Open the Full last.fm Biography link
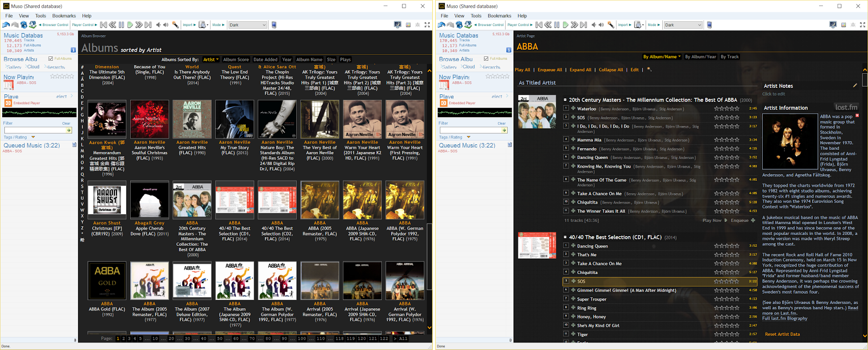 pyautogui.click(x=784, y=319)
